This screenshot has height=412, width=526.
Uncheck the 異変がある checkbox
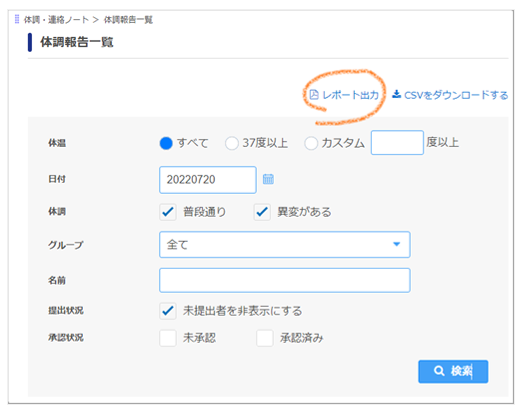click(262, 212)
